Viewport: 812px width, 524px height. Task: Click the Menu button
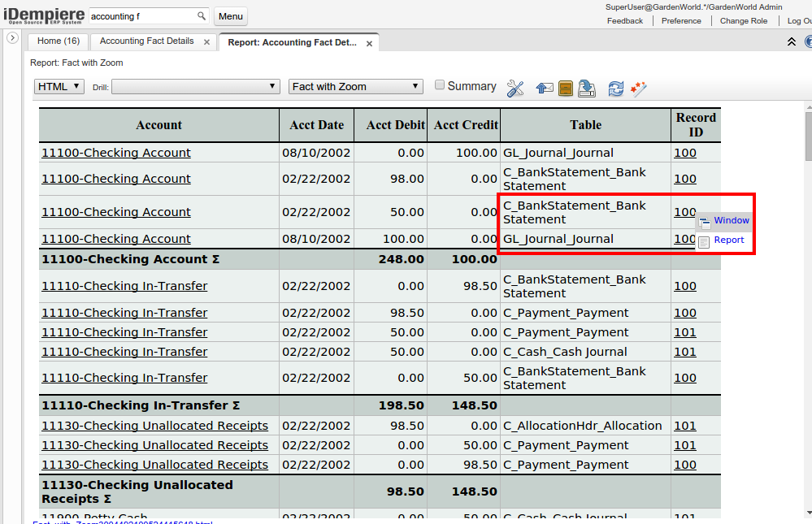[x=231, y=16]
